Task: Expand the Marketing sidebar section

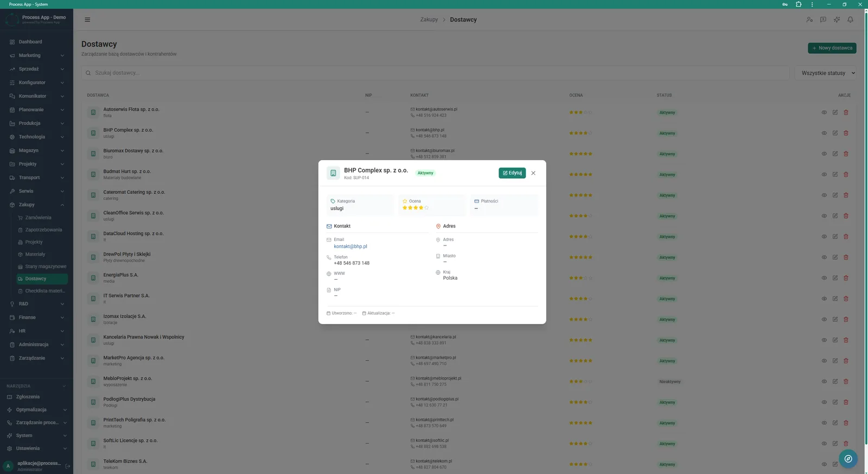Action: click(x=36, y=55)
